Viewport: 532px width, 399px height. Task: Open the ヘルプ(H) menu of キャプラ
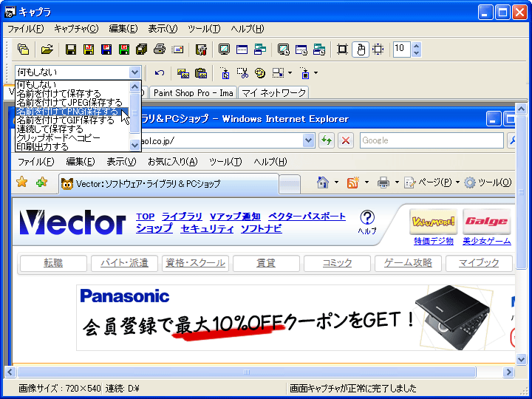[248, 29]
